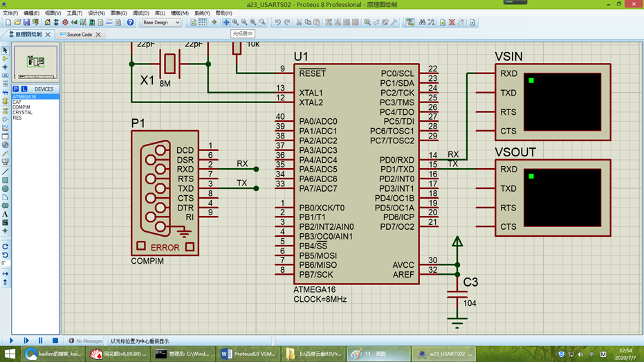This screenshot has height=362, width=644.
Task: Click the Redo arrow icon
Action: (x=287, y=22)
